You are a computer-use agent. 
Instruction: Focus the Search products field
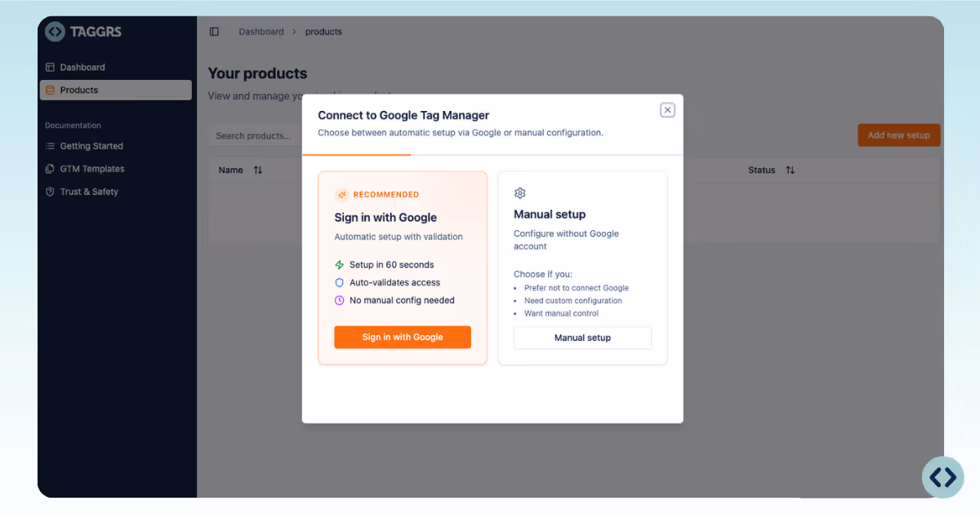pos(255,135)
